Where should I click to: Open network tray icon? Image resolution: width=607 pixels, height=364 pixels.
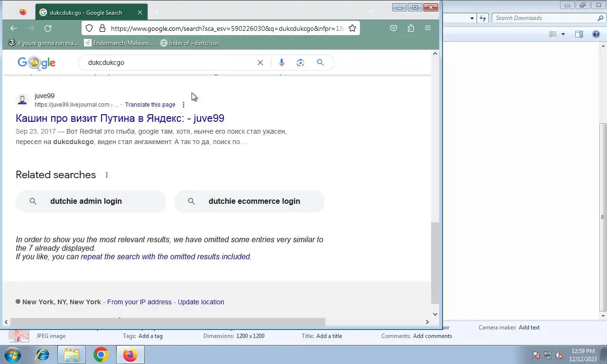(548, 355)
